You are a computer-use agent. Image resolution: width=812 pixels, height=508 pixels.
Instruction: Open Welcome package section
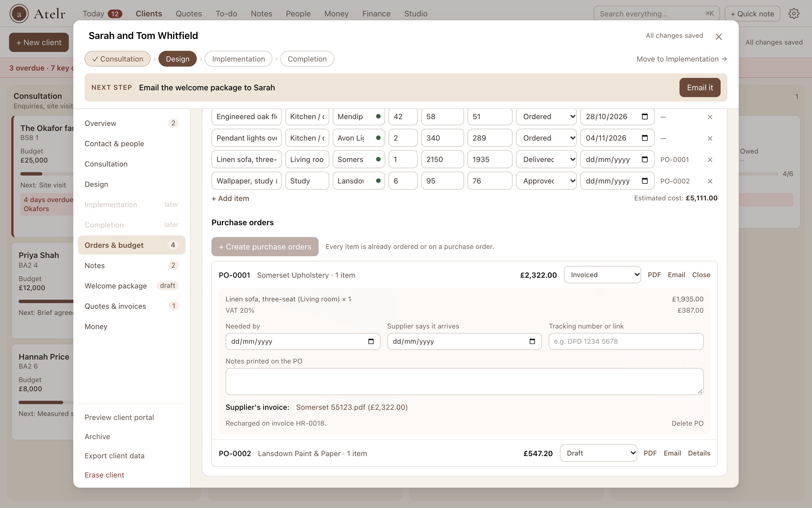(x=132, y=286)
